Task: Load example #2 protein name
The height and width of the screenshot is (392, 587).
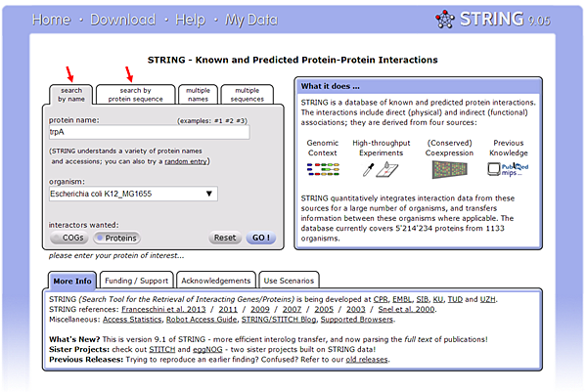Action: pos(229,121)
